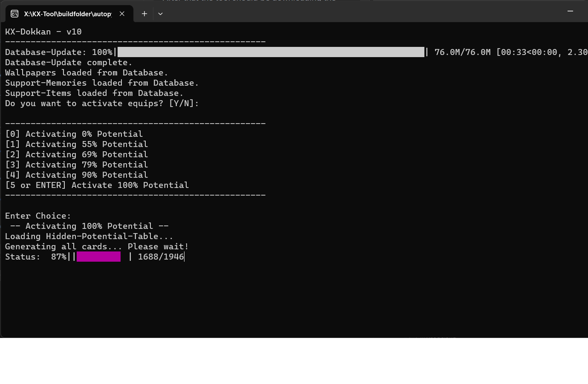Click "Loading Hidden-Potential-Table..." line

89,236
